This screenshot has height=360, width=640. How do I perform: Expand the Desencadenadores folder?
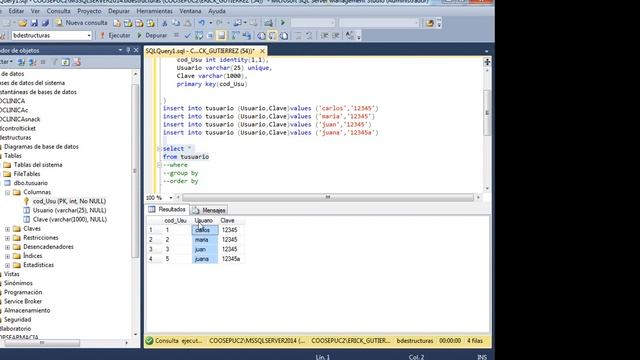click(x=7, y=247)
